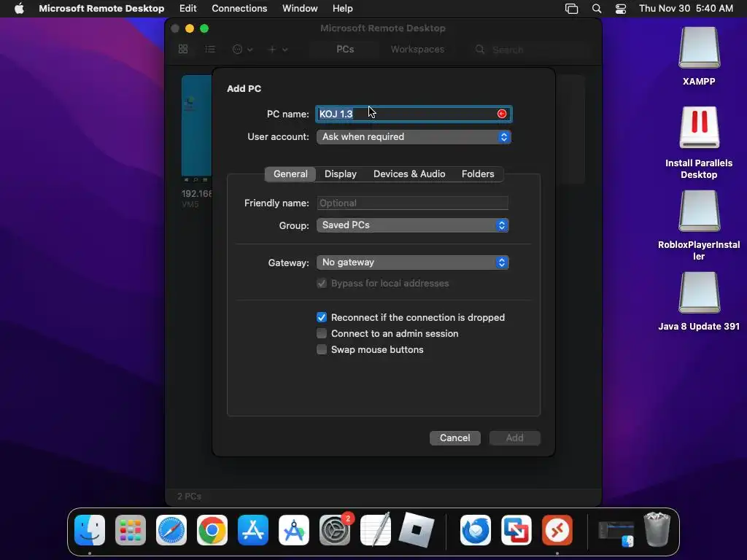Click the Friendly name field
This screenshot has height=560, width=747.
pos(413,203)
